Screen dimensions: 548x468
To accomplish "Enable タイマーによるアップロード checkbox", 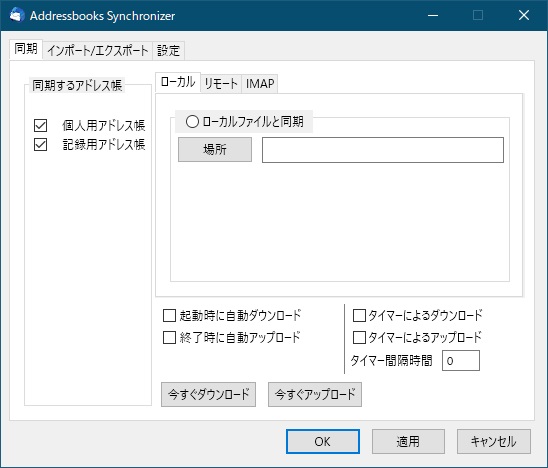I will tap(359, 338).
